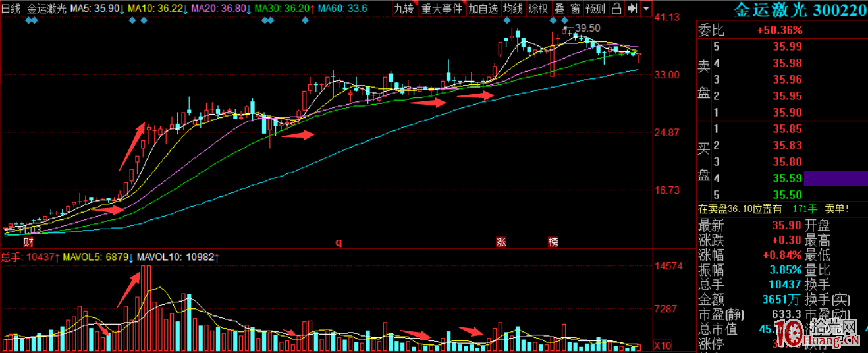Click the 市盈(静) 633.3 value
Screen dimensions: 868x353
(788, 314)
